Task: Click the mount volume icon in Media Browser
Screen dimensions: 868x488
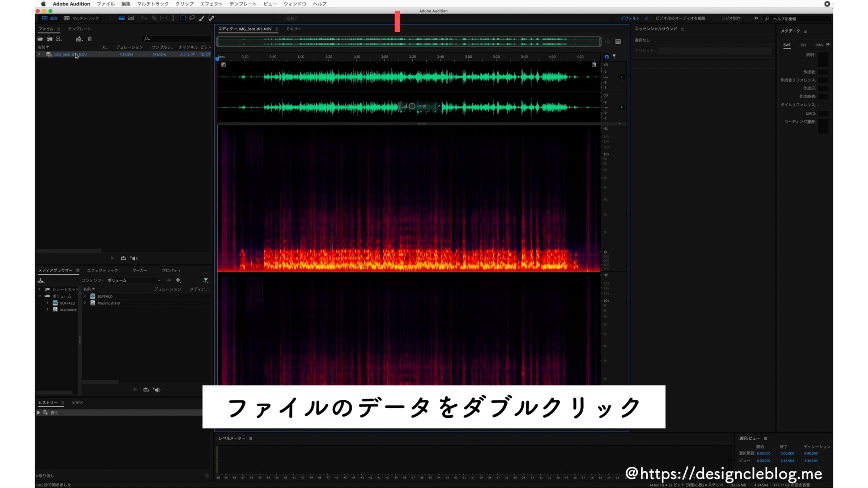Action: tap(41, 281)
